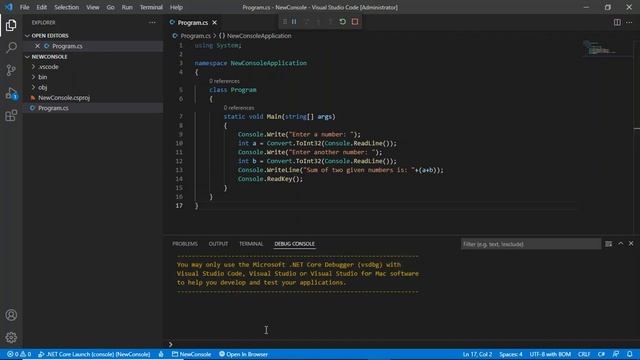The image size is (640, 360).
Task: Open the Terminal menu
Action: tap(151, 7)
